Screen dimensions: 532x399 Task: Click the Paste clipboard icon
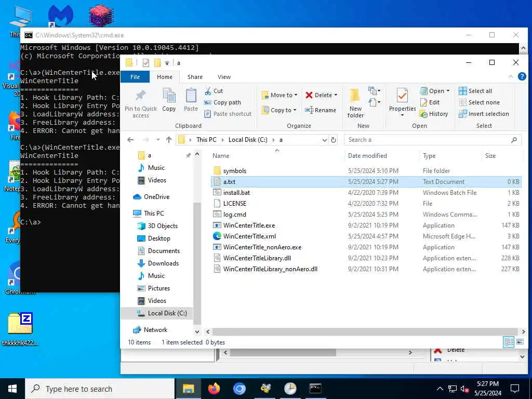coord(191,96)
